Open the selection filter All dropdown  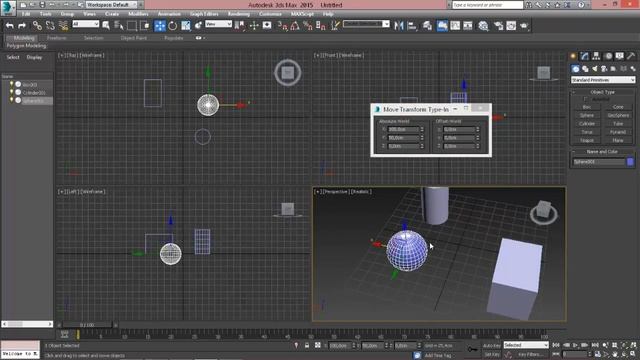[x=85, y=24]
